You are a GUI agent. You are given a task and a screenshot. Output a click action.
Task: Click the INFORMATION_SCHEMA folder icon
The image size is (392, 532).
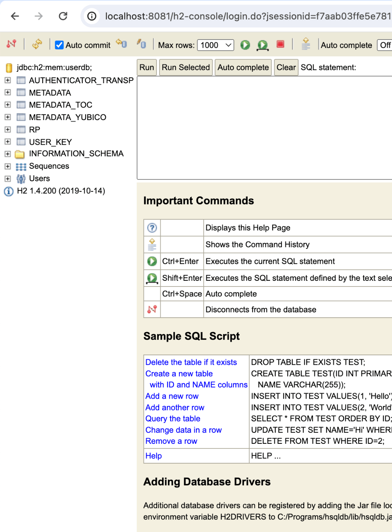(20, 154)
